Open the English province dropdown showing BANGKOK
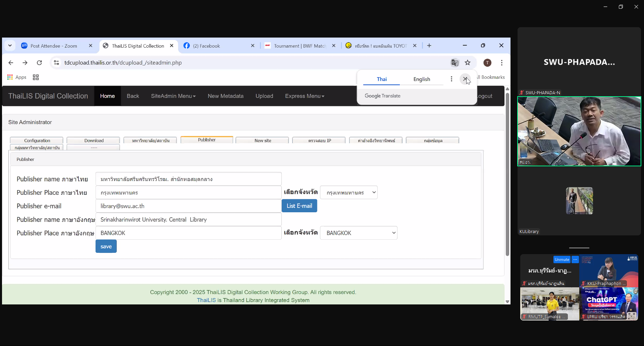This screenshot has height=346, width=644. tap(359, 233)
